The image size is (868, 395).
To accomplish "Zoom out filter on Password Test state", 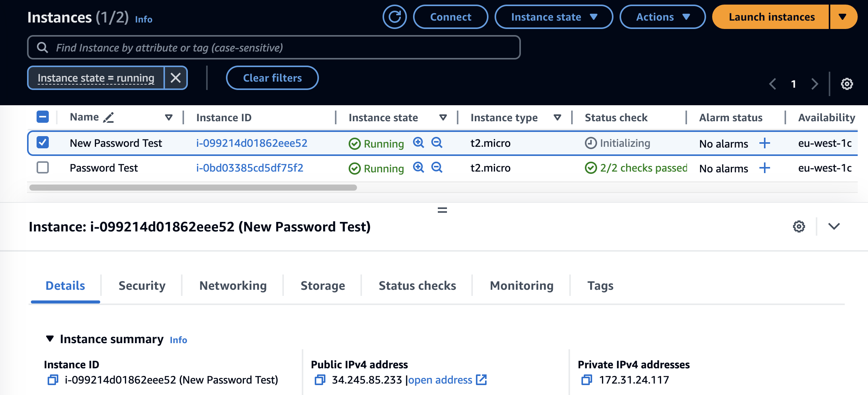I will click(x=437, y=167).
